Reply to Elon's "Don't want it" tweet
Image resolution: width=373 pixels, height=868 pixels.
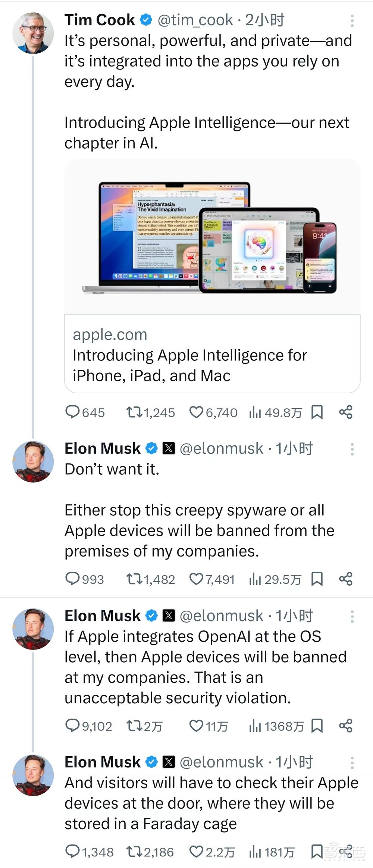[x=72, y=579]
